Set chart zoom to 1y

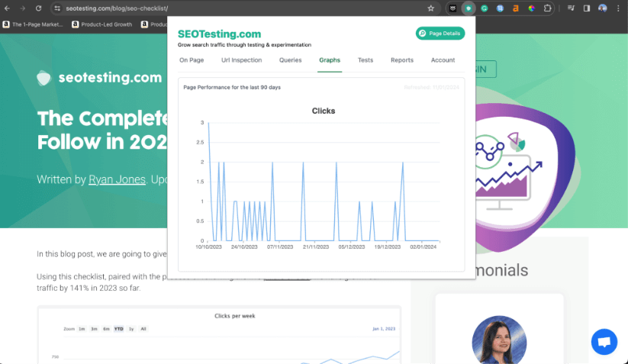131,329
